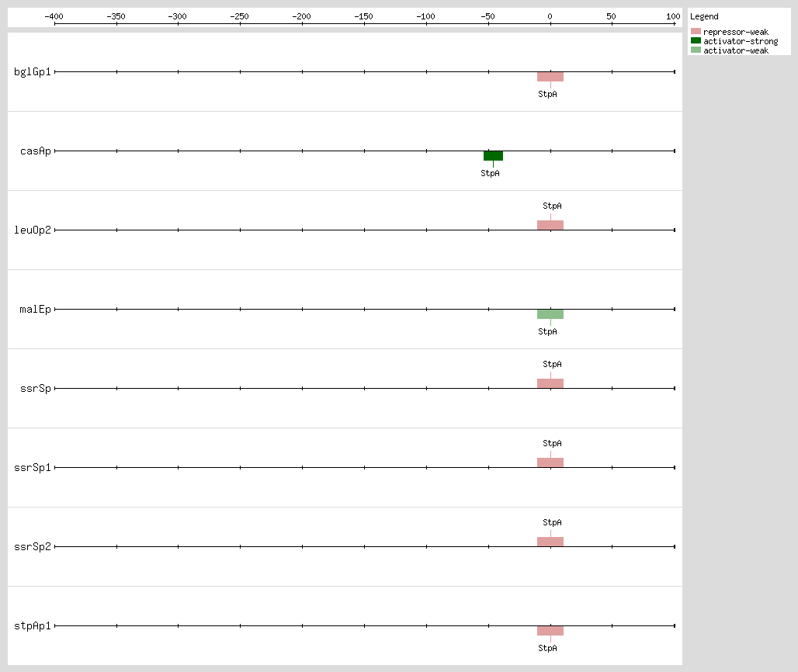Click the StpA text under bglGp1 track
Screen dimensions: 798x672
coord(547,94)
